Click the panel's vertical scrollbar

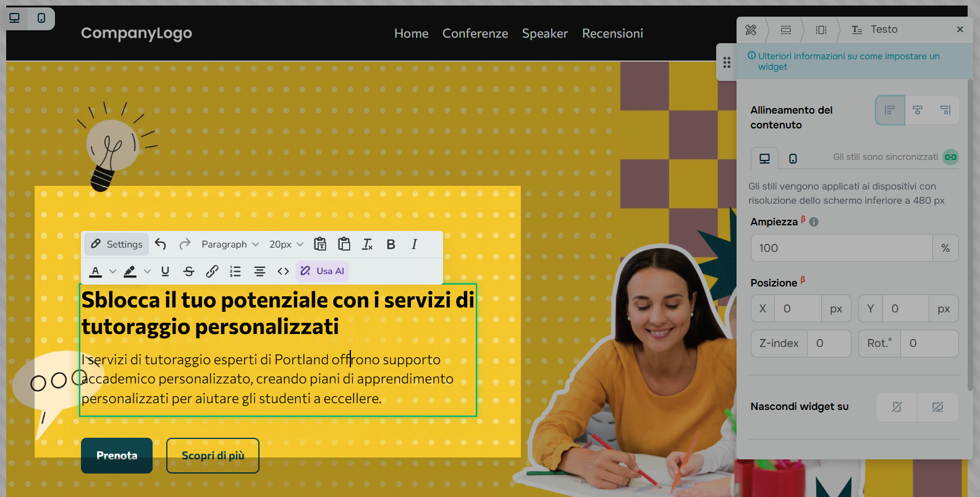coord(970,235)
